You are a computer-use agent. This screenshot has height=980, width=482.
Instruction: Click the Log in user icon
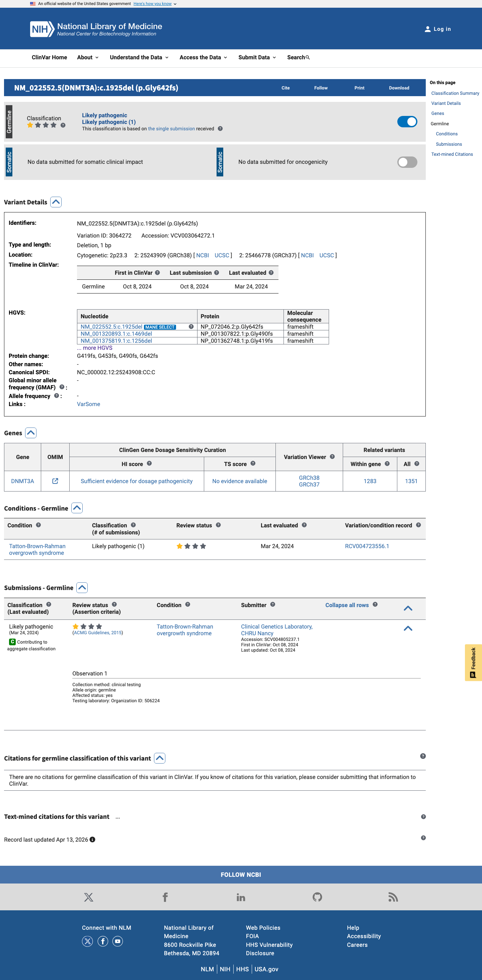pyautogui.click(x=427, y=29)
